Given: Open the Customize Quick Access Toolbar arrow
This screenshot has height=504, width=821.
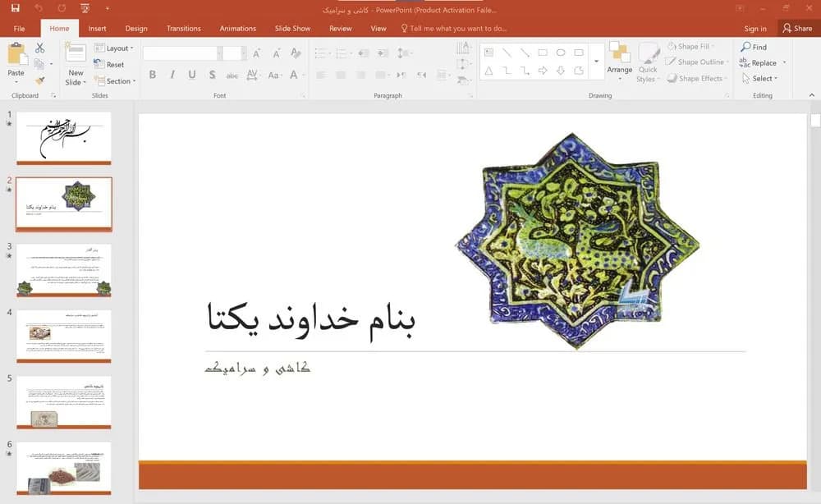Looking at the screenshot, I should click(x=108, y=8).
